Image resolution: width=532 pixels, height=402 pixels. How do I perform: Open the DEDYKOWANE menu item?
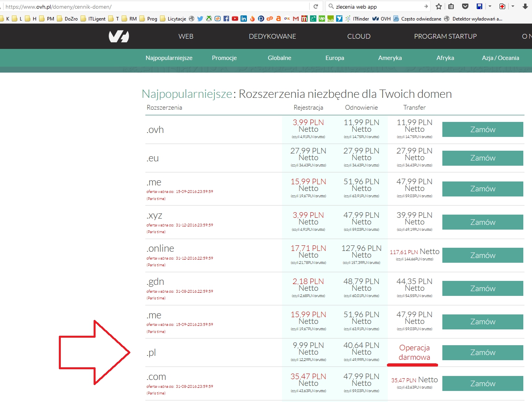pyautogui.click(x=272, y=36)
